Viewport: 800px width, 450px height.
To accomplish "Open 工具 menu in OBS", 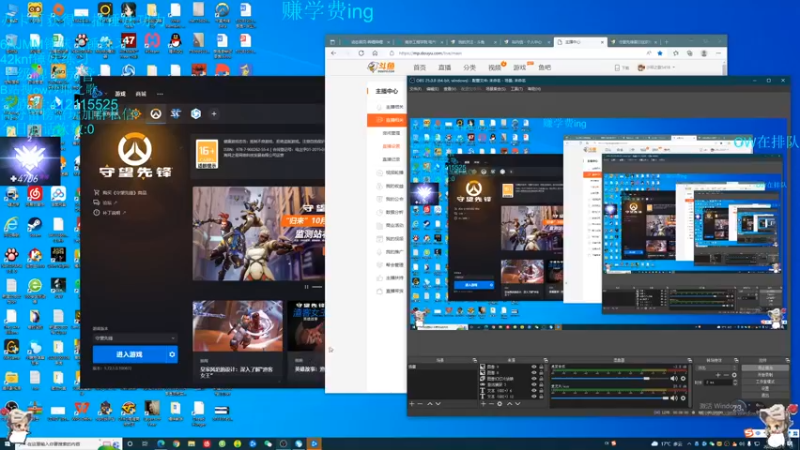I will click(516, 89).
